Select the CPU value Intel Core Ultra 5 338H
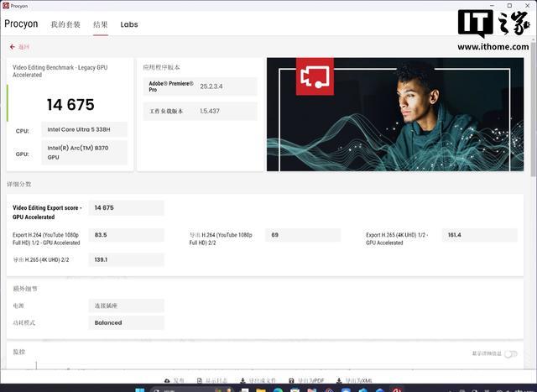Screen dimensions: 537x392 84,129
